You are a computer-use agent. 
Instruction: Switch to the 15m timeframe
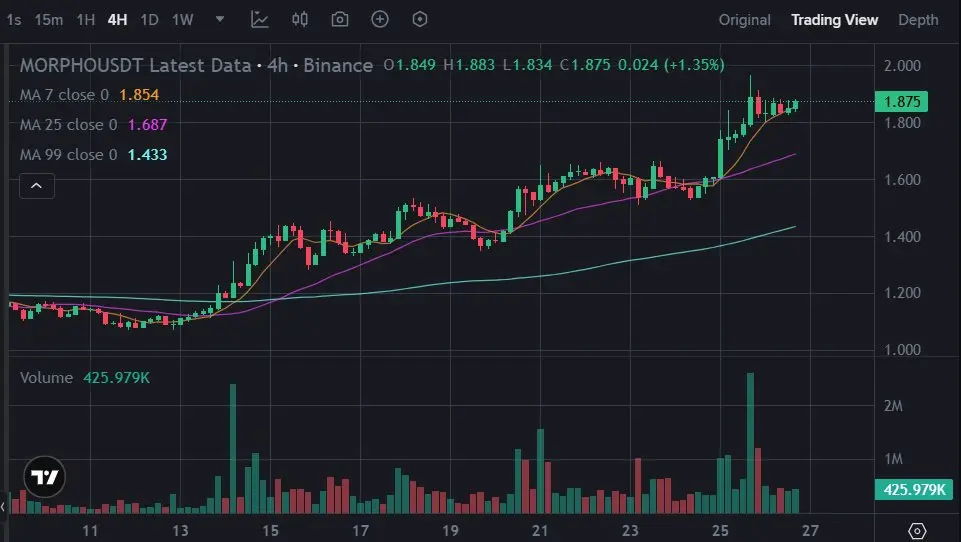(48, 20)
